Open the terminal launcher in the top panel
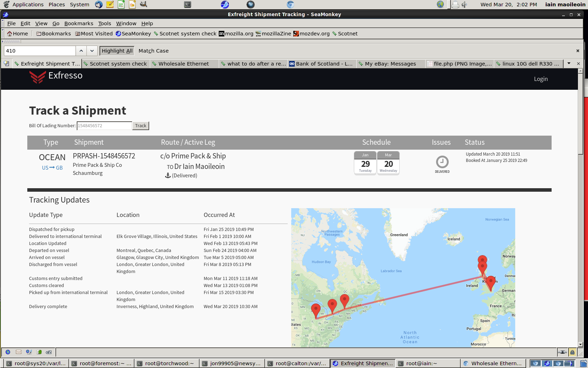Image resolution: width=588 pixels, height=368 pixels. coord(188,5)
